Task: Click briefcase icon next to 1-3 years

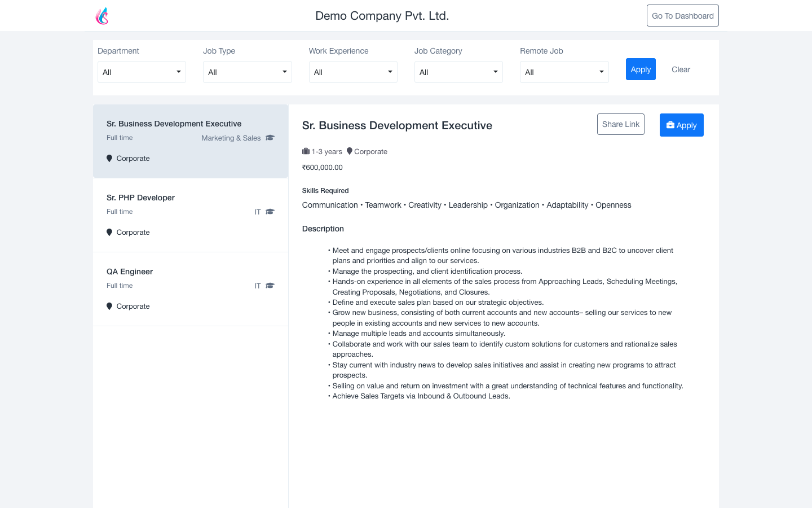Action: tap(306, 151)
